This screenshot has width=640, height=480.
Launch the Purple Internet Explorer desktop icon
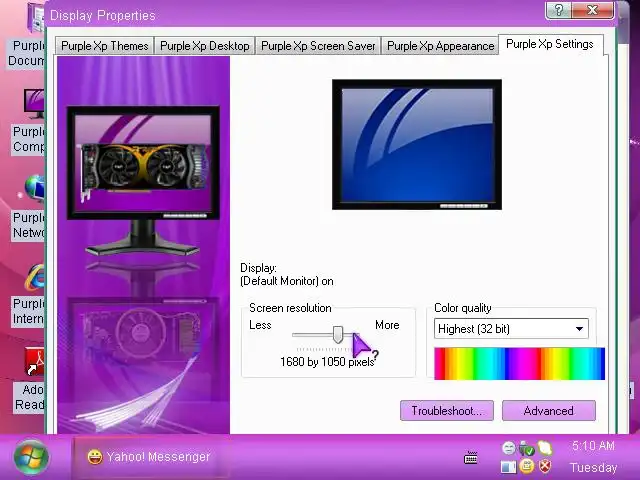click(35, 278)
